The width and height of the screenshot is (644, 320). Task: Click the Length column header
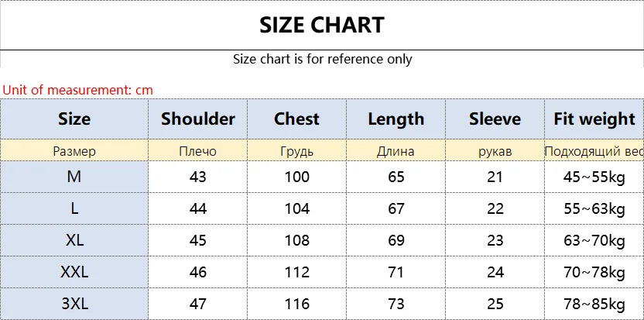tap(396, 119)
